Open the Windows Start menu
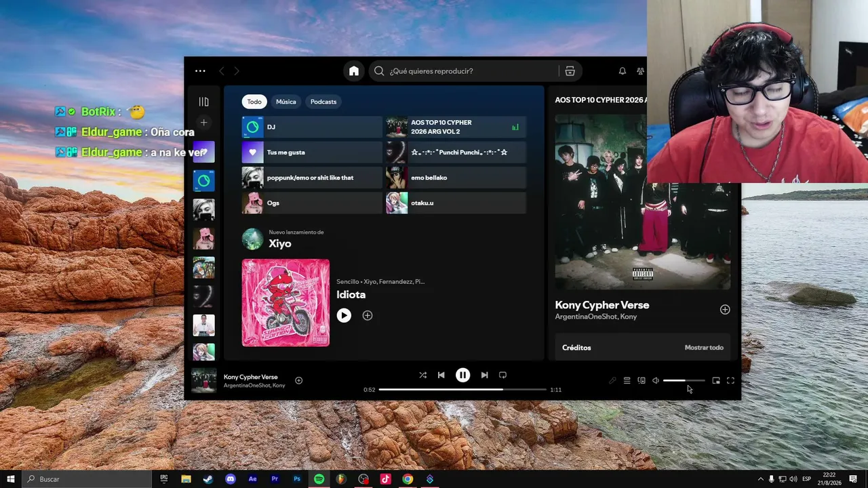 [x=11, y=479]
